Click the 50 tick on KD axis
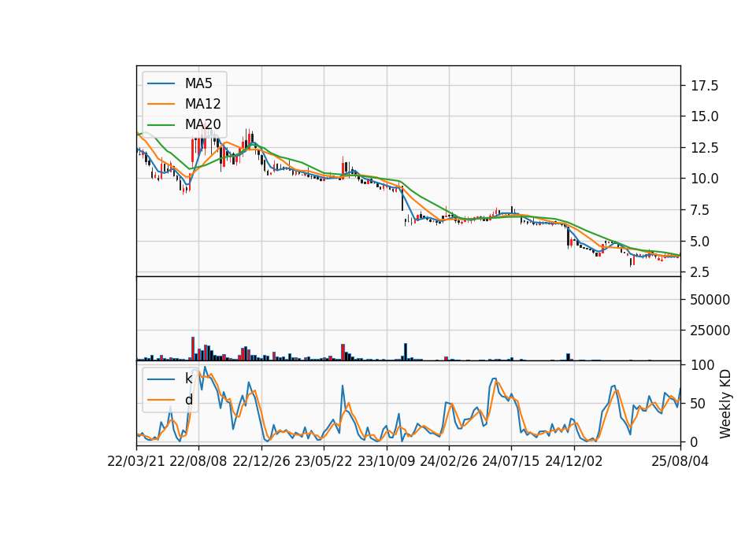 coord(699,404)
